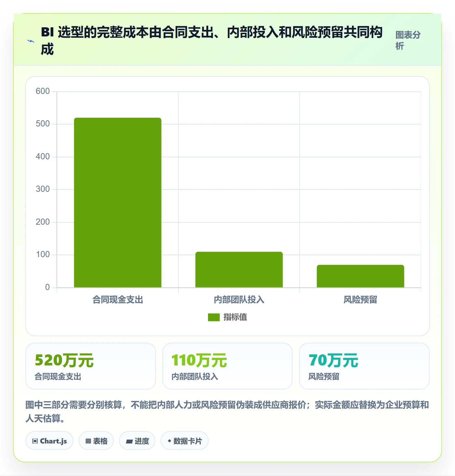Select the 合同现金支出 bar in the chart
The height and width of the screenshot is (476, 455).
(x=118, y=203)
